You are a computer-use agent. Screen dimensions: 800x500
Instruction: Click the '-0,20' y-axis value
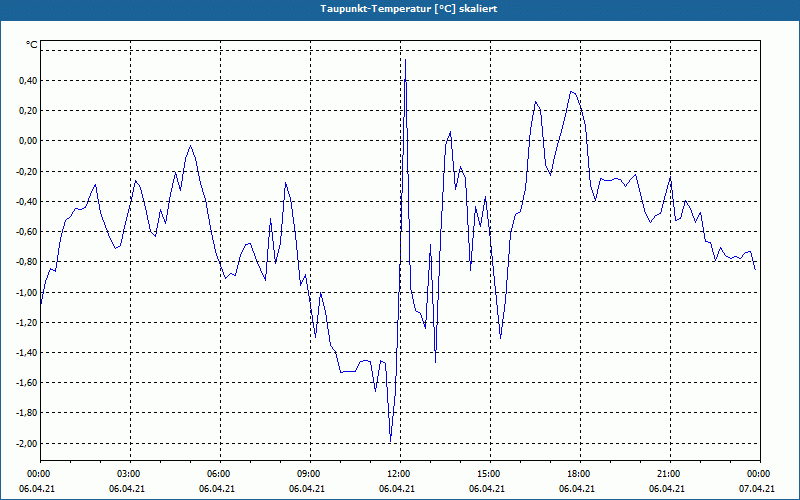click(27, 171)
